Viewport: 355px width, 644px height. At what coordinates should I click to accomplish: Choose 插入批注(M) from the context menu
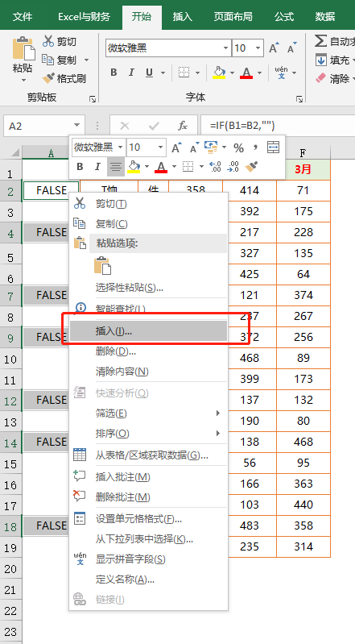pos(148,477)
